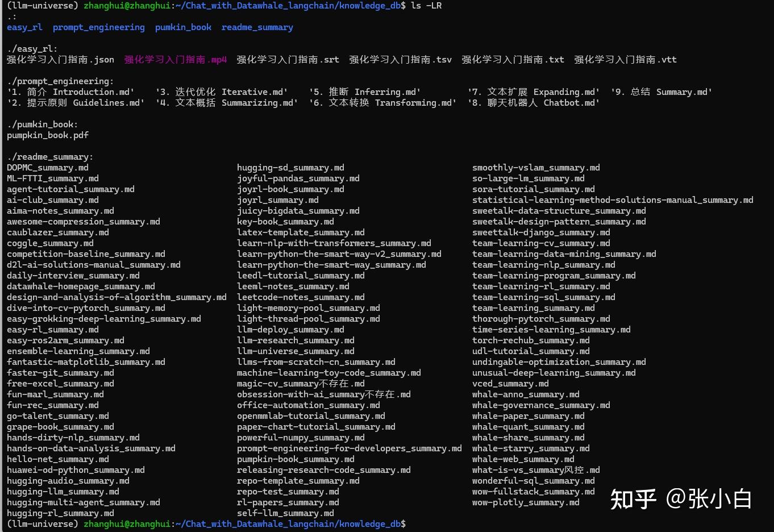
Task: Select pumpkin_book.pdf under pumkin_book
Action: [x=48, y=135]
